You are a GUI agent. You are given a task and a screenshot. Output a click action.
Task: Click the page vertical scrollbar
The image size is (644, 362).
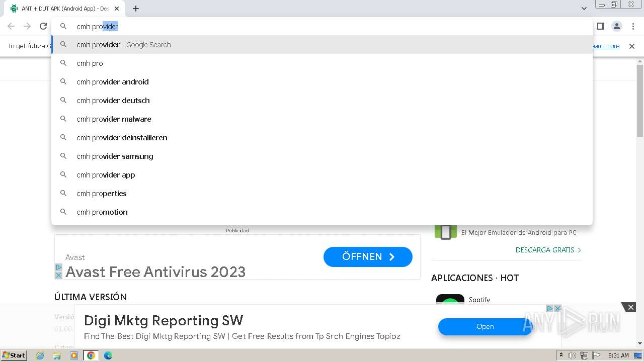pos(640,101)
